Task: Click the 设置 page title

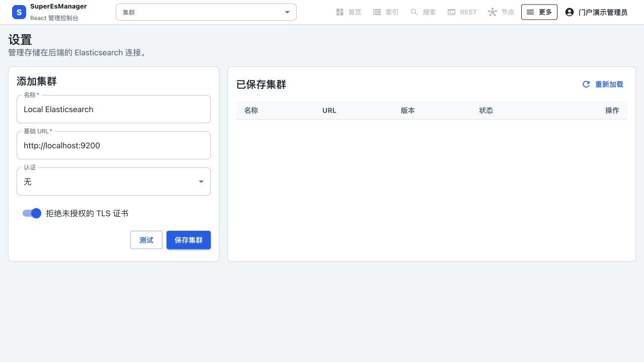Action: 20,40
